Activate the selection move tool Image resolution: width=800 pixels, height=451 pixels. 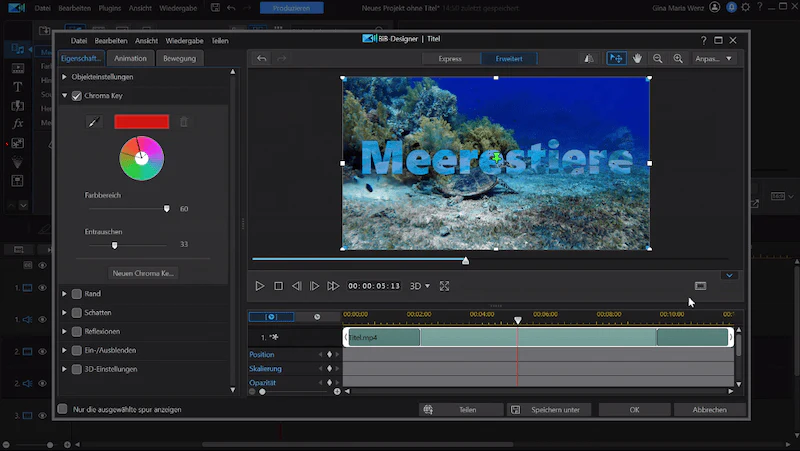(x=616, y=59)
